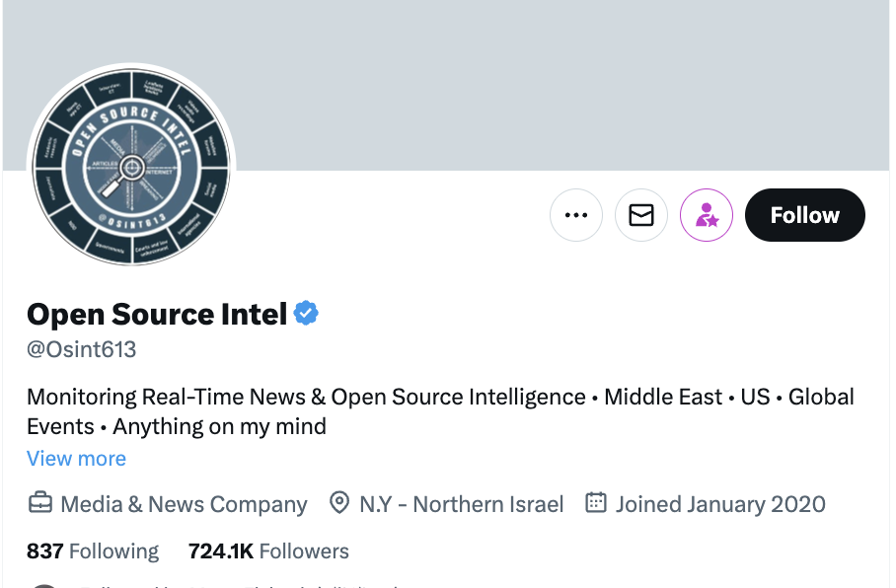Click the location pin icon
Image resolution: width=896 pixels, height=588 pixels.
[339, 504]
